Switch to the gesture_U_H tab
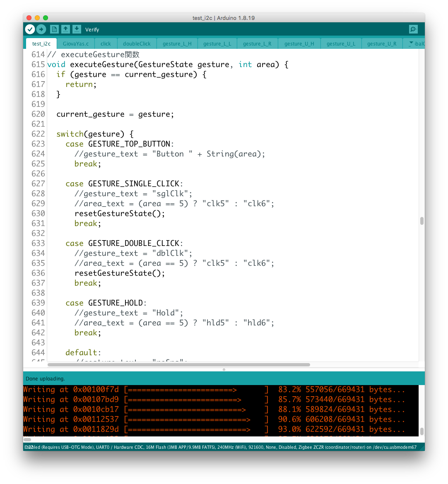The width and height of the screenshot is (448, 484). [x=299, y=43]
